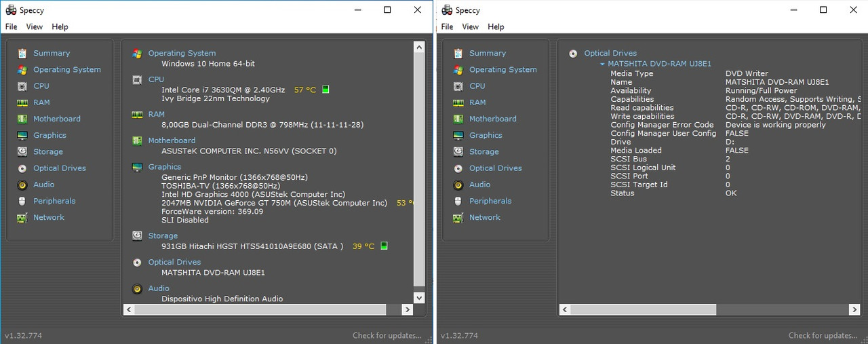868x344 pixels.
Task: Click Summary icon in left Speccy window
Action: click(x=22, y=53)
